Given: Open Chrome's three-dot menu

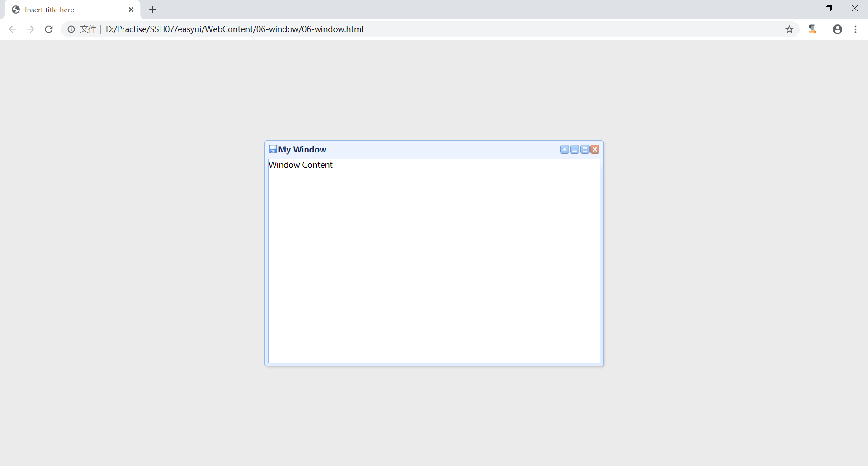Looking at the screenshot, I should pyautogui.click(x=855, y=29).
